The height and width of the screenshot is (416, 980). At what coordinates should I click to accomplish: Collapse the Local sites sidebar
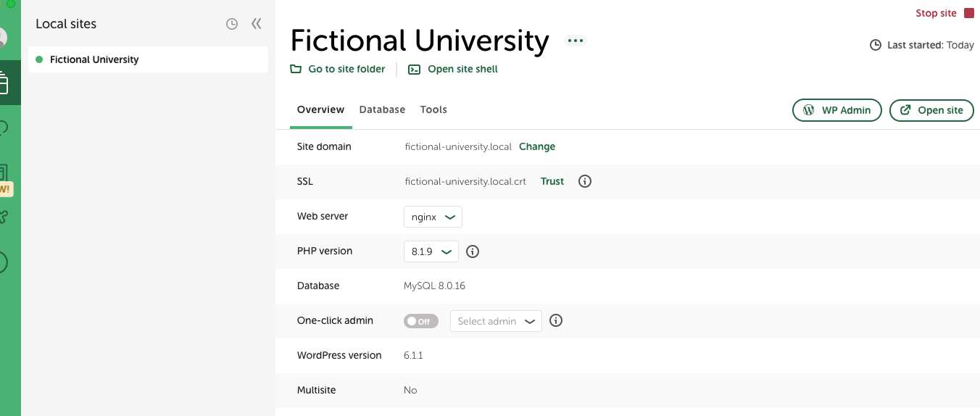pos(256,24)
